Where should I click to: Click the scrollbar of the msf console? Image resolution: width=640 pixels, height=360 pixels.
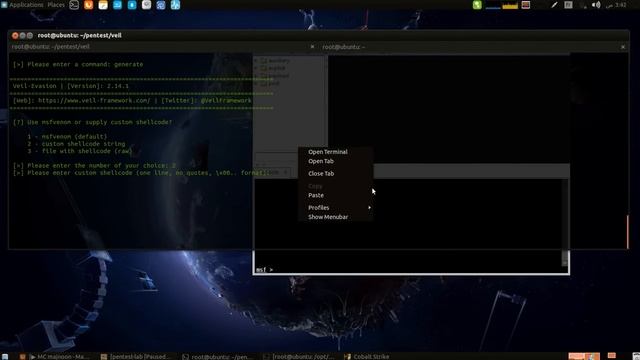565,222
